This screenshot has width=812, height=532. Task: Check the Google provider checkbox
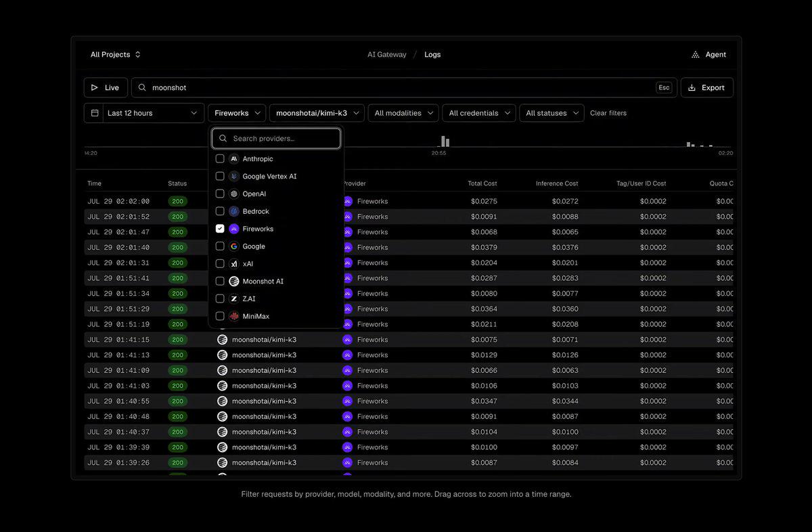pos(220,246)
